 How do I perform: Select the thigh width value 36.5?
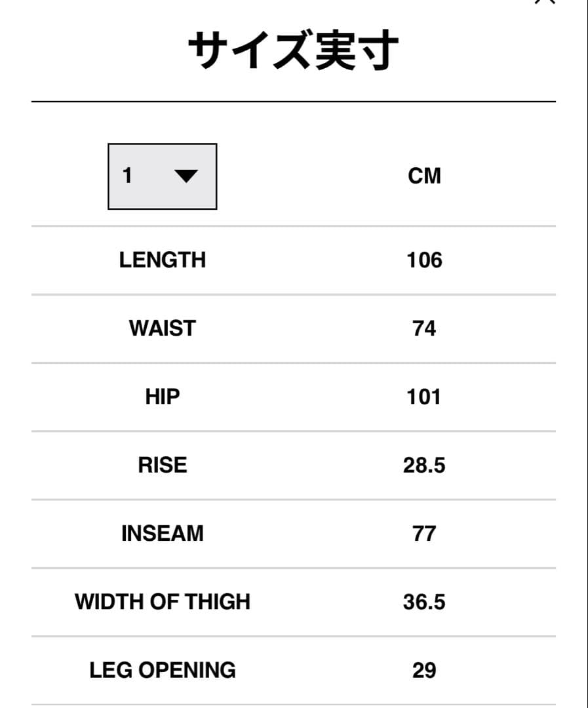pyautogui.click(x=424, y=602)
